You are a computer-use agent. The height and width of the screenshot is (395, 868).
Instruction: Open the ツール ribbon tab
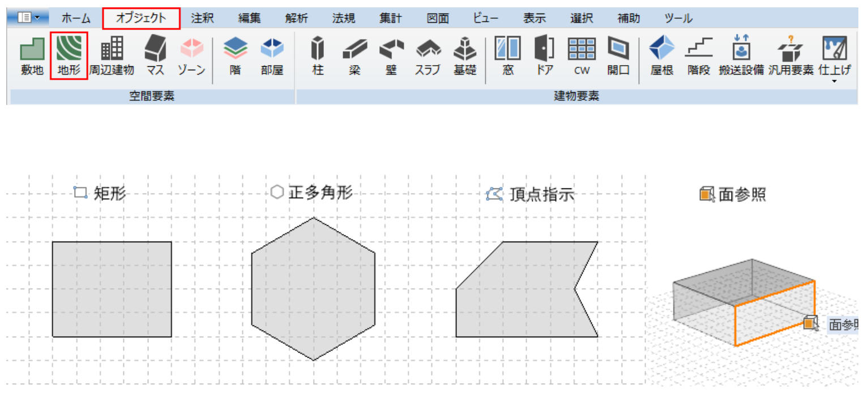(x=679, y=18)
